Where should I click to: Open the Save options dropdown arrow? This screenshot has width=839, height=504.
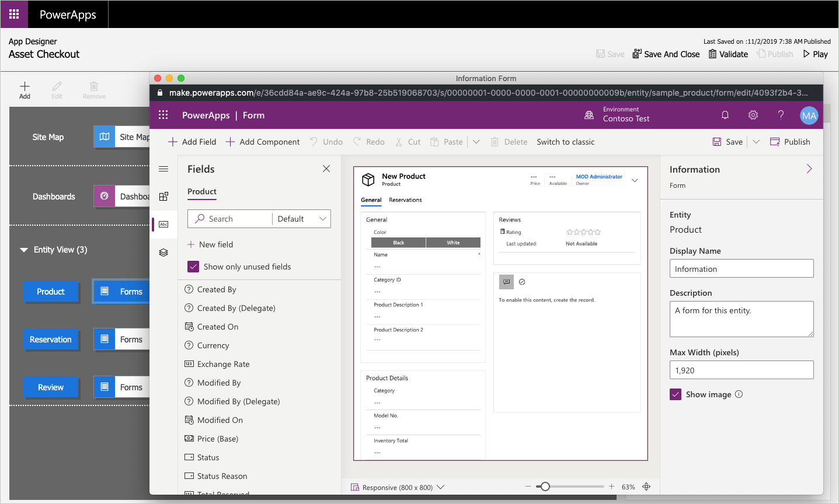coord(756,142)
